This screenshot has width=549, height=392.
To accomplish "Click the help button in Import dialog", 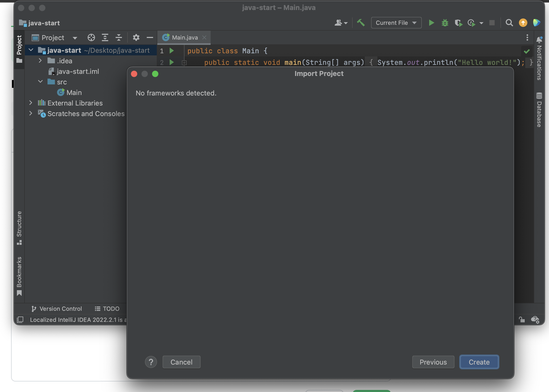I will 151,362.
